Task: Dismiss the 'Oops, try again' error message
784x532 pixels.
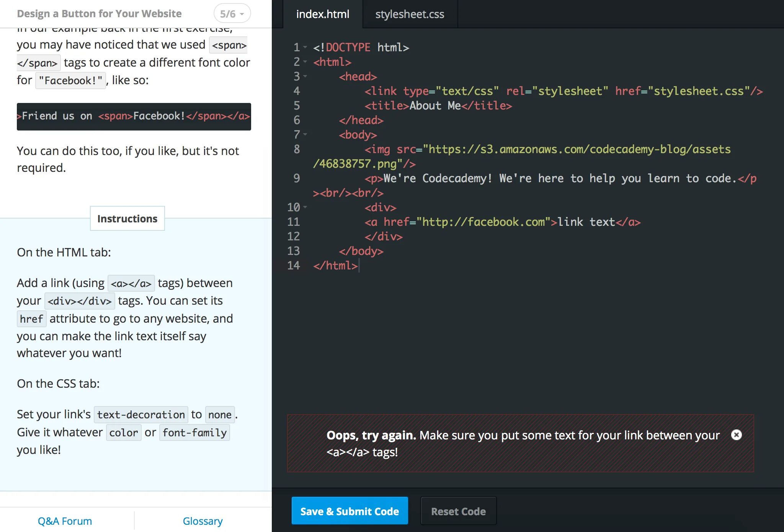Action: click(736, 435)
